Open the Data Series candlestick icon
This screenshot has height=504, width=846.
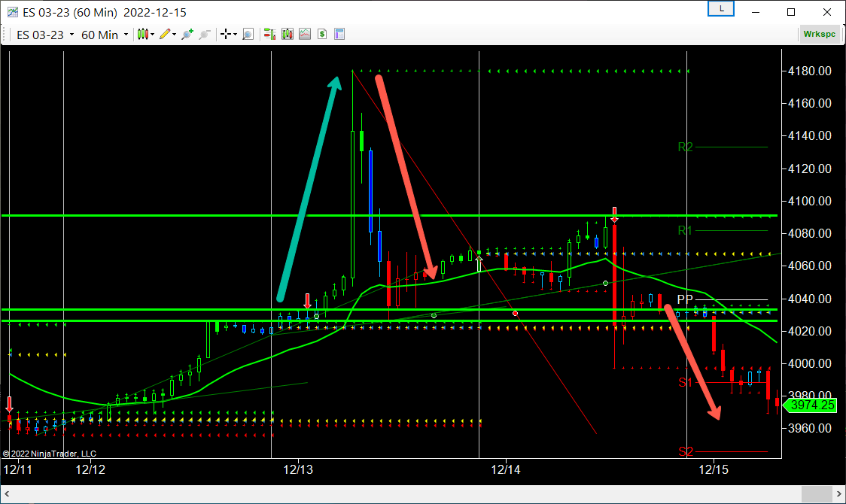point(287,35)
